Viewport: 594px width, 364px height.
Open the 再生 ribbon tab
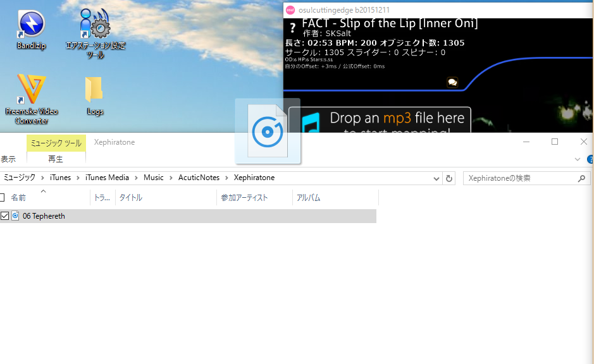pos(56,159)
